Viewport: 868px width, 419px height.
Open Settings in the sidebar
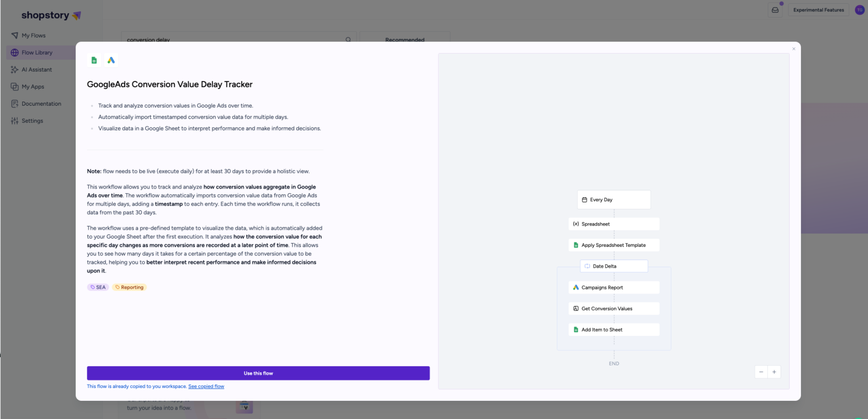[x=33, y=121]
